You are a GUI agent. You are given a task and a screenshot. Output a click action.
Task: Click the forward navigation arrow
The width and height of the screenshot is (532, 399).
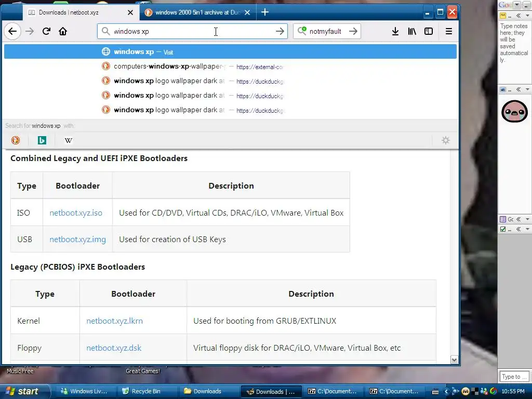tap(30, 32)
